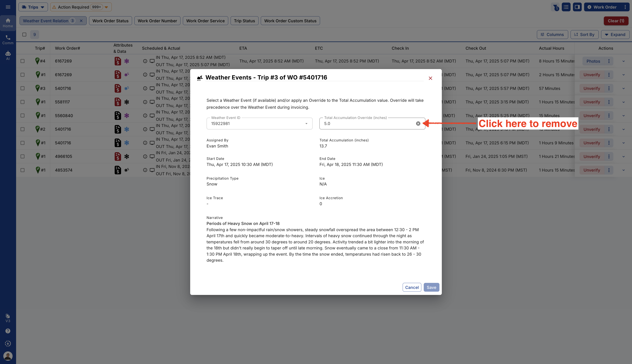Click the Clear (1) button
Viewport: 632px width, 364px height.
[x=616, y=21]
